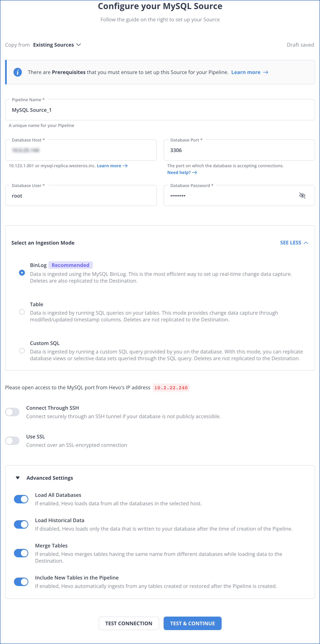
Task: Choose the Custom SQL ingestion mode
Action: [22, 350]
